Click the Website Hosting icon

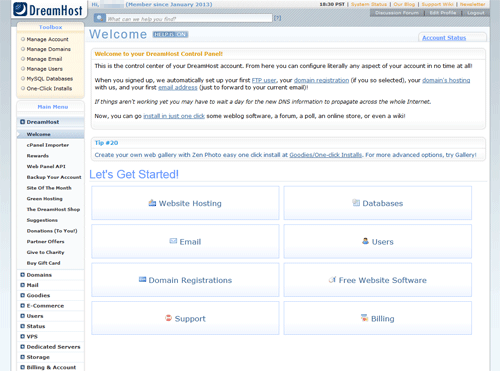pyautogui.click(x=152, y=203)
